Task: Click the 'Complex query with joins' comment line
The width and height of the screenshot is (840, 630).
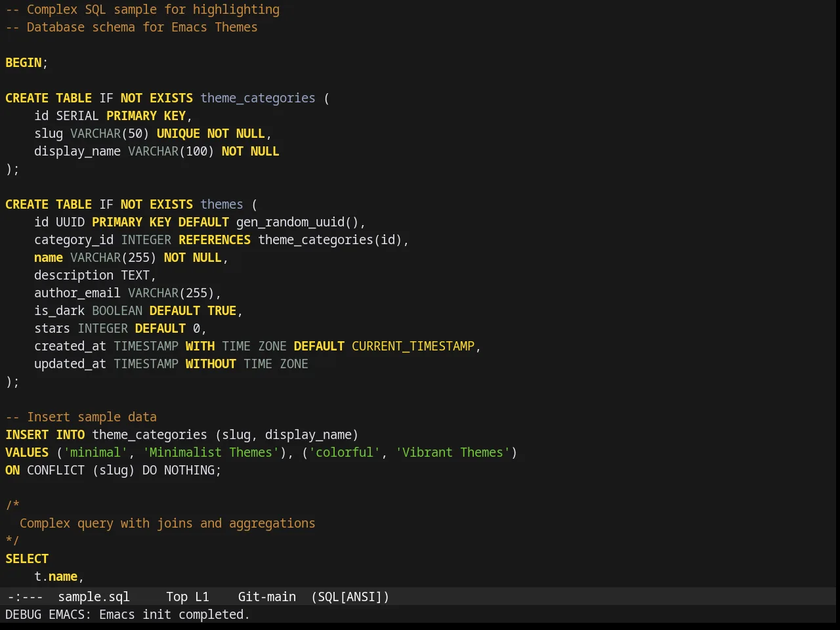Action: pyautogui.click(x=167, y=523)
